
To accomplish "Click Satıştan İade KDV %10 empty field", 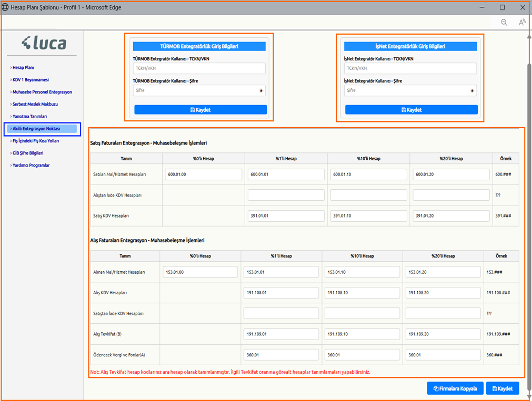I will [362, 313].
